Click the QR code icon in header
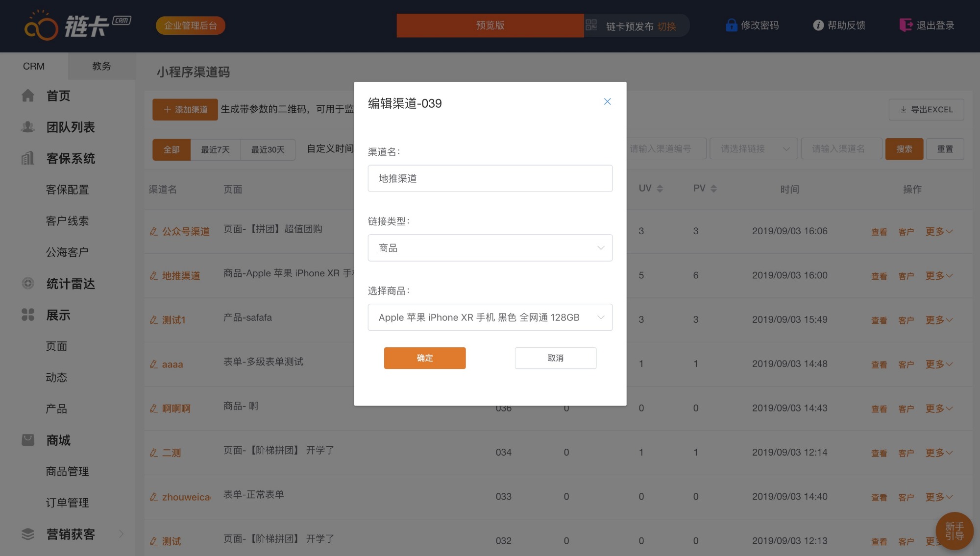 pyautogui.click(x=591, y=25)
